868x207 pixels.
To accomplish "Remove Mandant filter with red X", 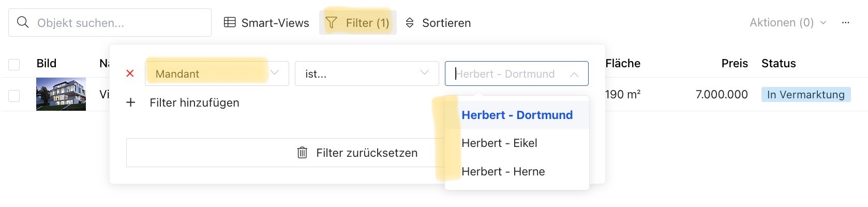I will point(130,73).
